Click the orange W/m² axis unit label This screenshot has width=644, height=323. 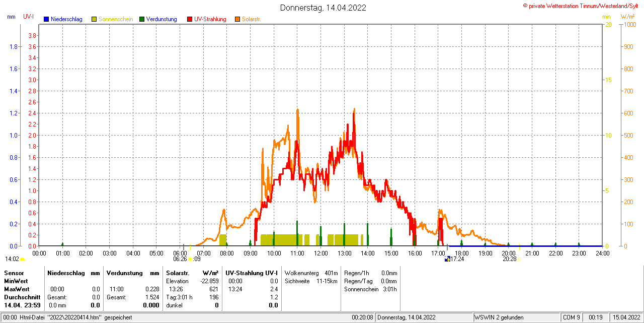(628, 17)
